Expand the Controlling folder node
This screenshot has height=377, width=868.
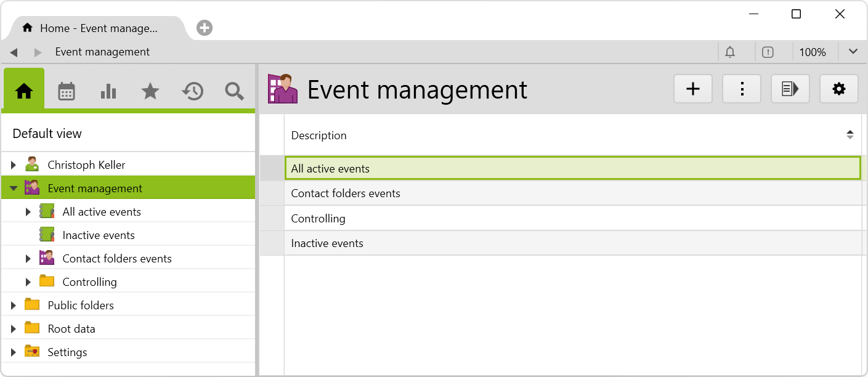28,282
